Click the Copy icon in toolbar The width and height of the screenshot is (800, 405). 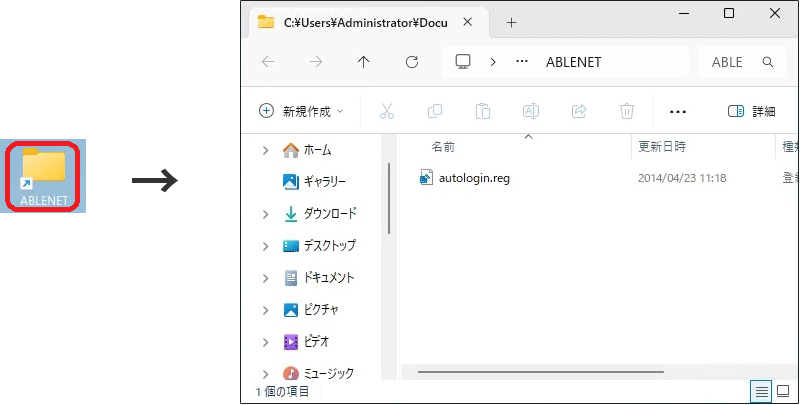pyautogui.click(x=435, y=111)
